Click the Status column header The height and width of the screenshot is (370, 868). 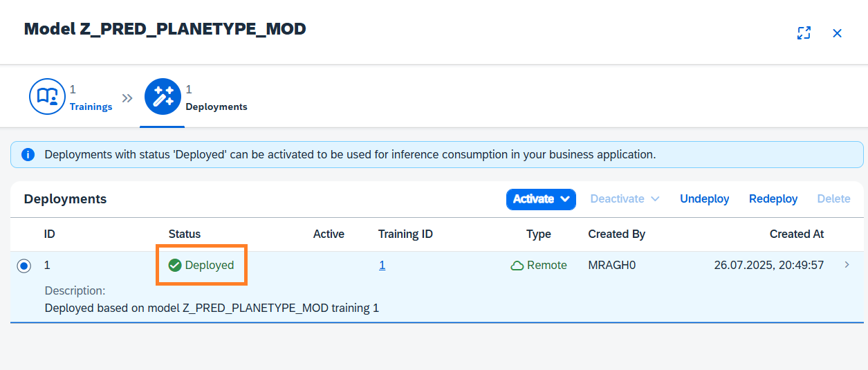(x=185, y=234)
